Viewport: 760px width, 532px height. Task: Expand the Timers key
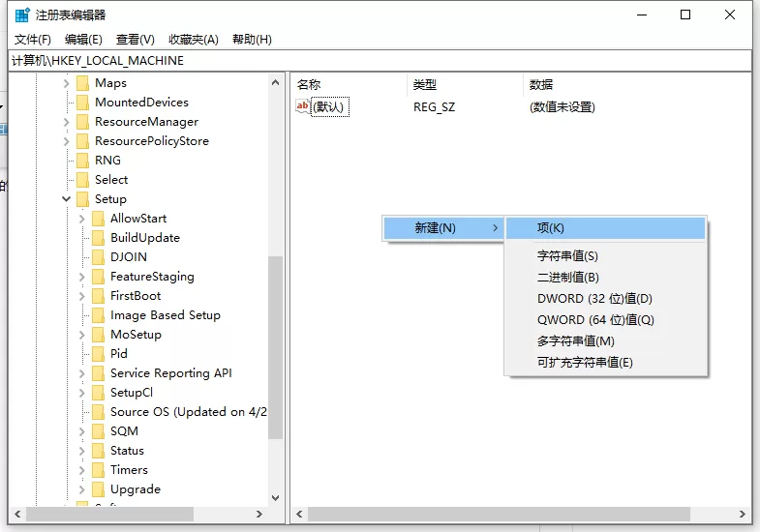[x=82, y=470]
